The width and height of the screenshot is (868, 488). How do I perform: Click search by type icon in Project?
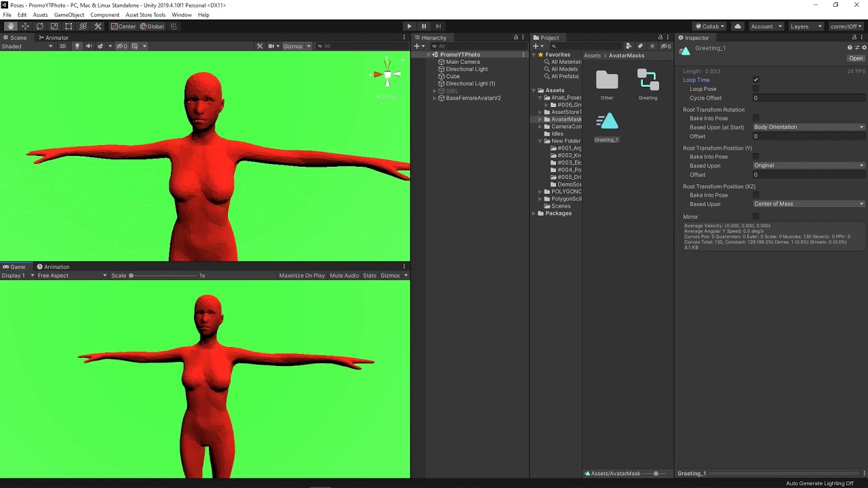[x=629, y=46]
